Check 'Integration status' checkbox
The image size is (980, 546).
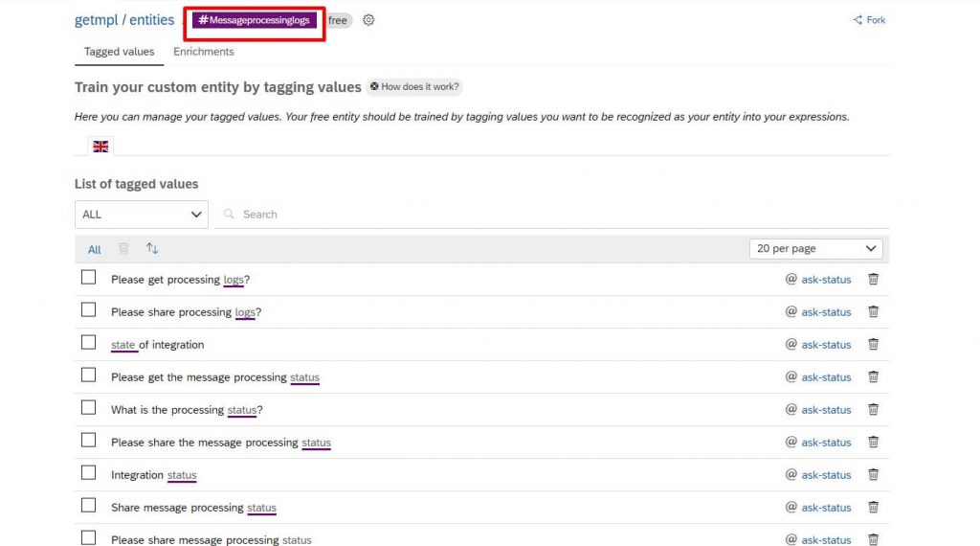(x=89, y=472)
